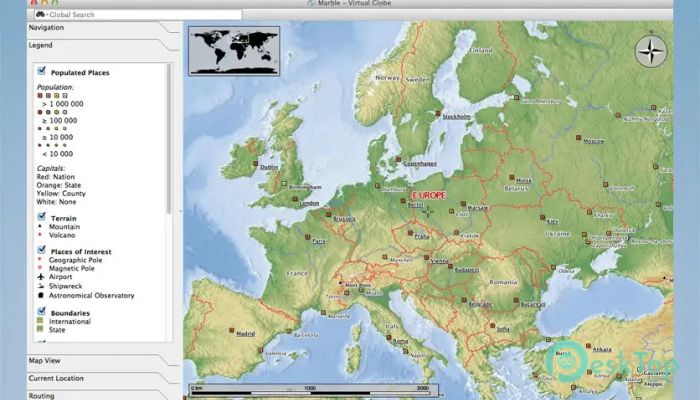Screen dimensions: 700x400
Task: Click the Vienna city label
Action: pyautogui.click(x=440, y=261)
